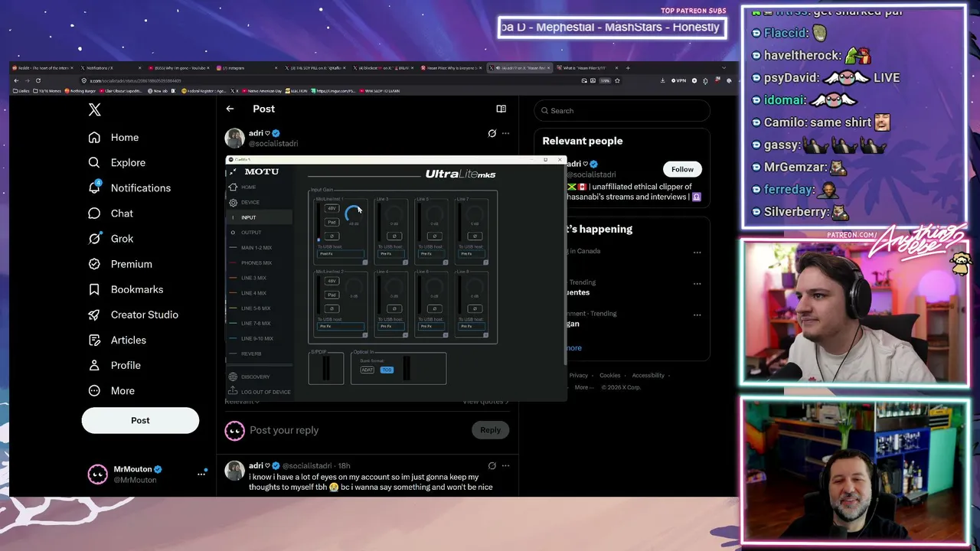
Task: Follow adri in Relevant people
Action: [682, 169]
